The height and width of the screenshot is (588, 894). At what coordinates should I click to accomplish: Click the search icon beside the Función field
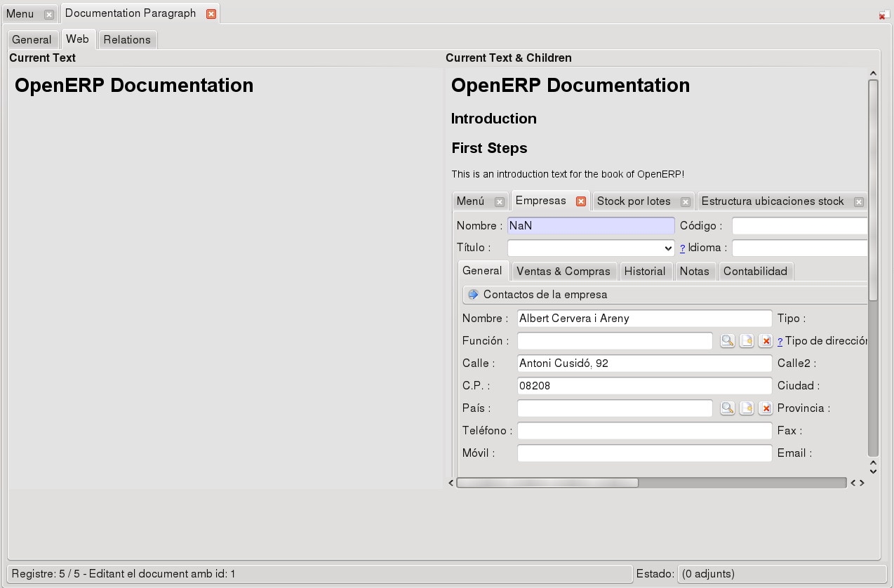click(728, 341)
